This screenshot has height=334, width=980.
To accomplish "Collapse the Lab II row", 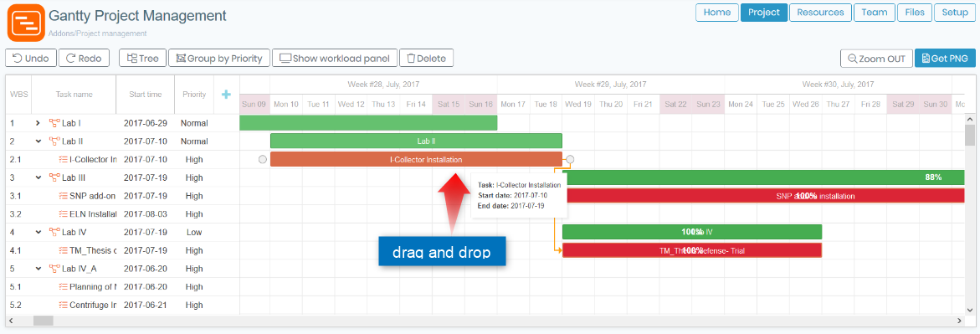I will (x=38, y=141).
